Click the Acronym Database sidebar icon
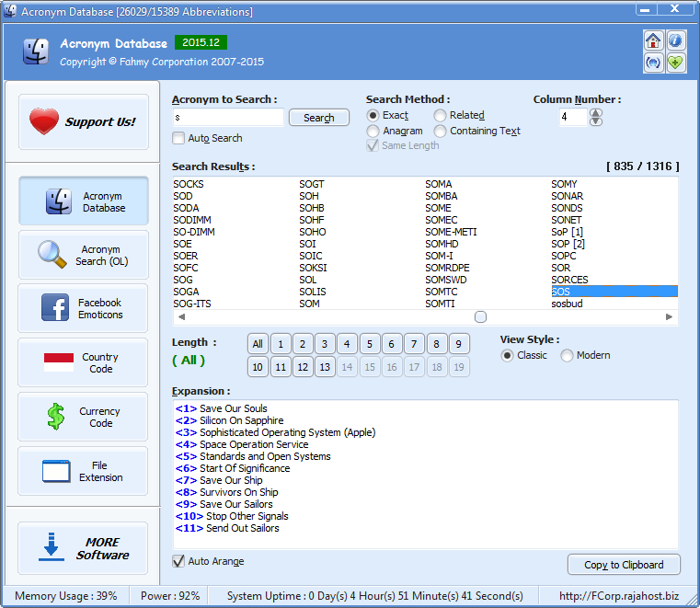The width and height of the screenshot is (700, 608). (58, 201)
